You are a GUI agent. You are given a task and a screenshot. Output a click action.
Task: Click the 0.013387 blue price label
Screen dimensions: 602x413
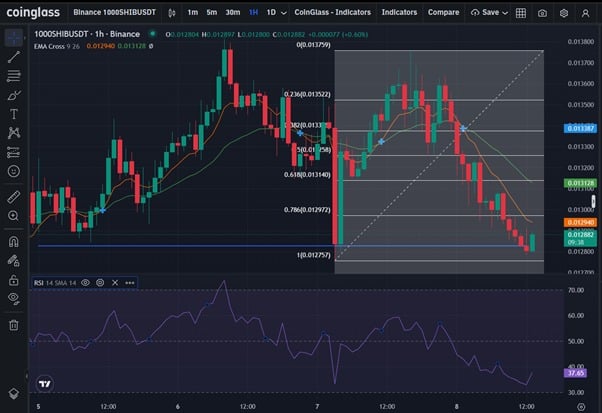click(x=580, y=128)
